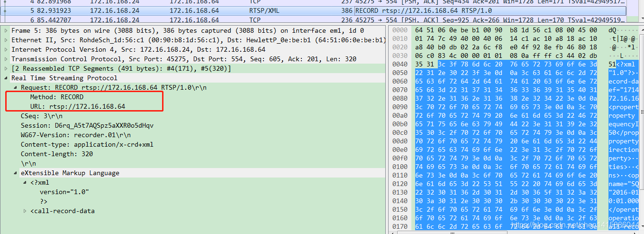Expand the Frame 5 tree arrow
Image resolution: width=644 pixels, height=234 pixels.
pyautogui.click(x=6, y=30)
